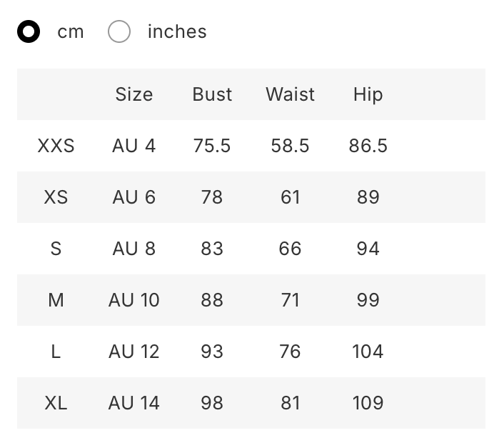Select the M size row label
This screenshot has width=504, height=443.
56,300
